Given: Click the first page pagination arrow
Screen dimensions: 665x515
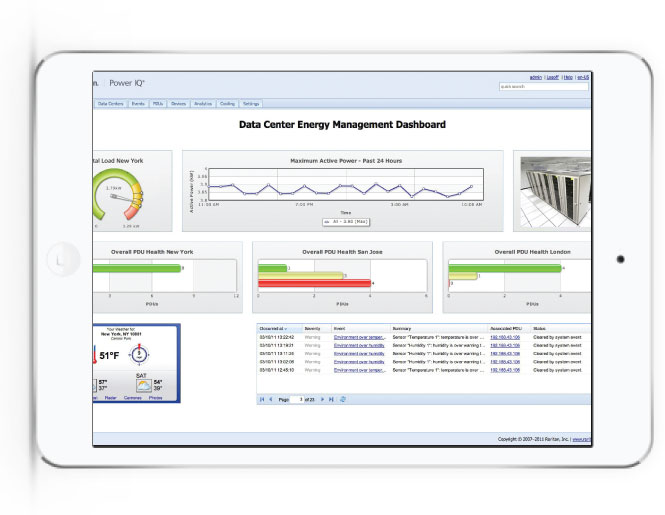Looking at the screenshot, I should pyautogui.click(x=262, y=399).
